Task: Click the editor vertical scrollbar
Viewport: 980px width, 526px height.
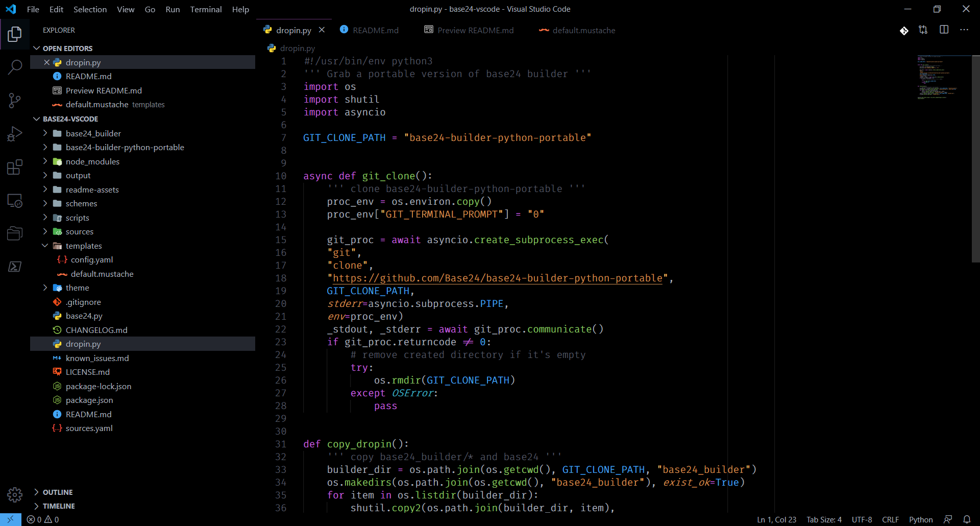Action: [975, 158]
